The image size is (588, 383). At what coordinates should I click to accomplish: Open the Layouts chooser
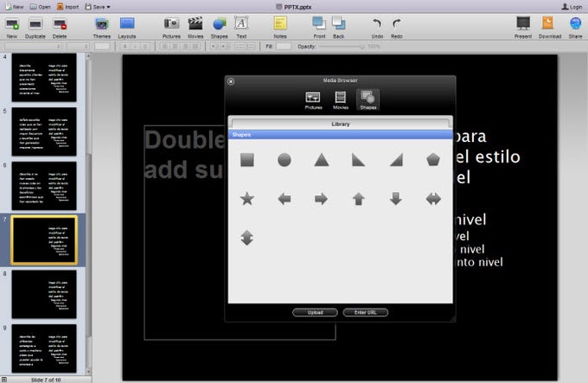pyautogui.click(x=127, y=28)
